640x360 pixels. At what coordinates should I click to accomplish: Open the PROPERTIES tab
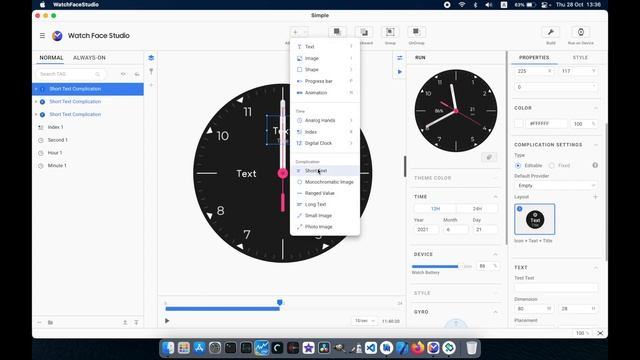tap(534, 58)
